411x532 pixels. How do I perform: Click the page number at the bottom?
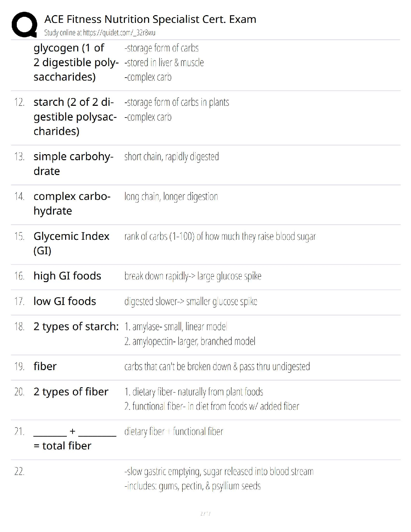tap(205, 514)
